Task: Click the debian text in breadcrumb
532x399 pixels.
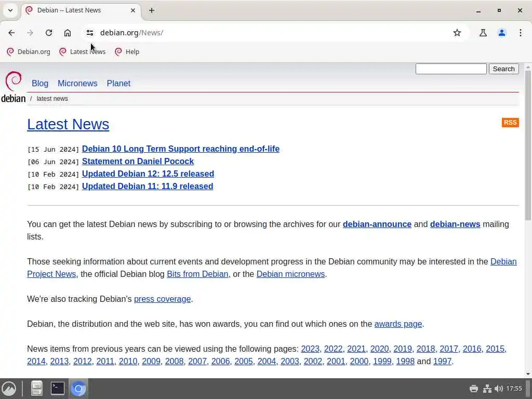Action: (x=13, y=98)
